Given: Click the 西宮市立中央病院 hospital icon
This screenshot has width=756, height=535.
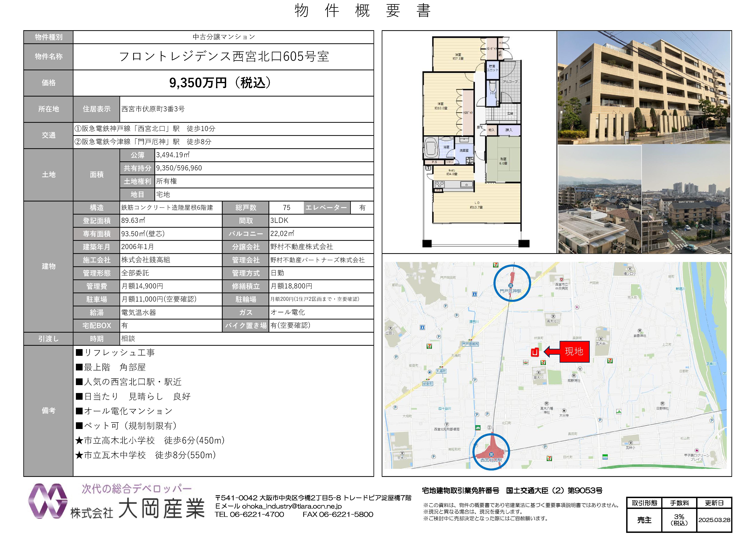Looking at the screenshot, I should [561, 279].
